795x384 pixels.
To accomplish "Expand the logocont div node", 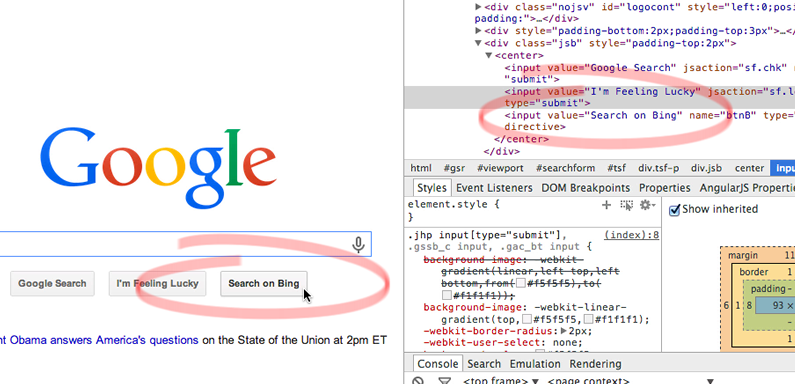I will click(x=478, y=7).
